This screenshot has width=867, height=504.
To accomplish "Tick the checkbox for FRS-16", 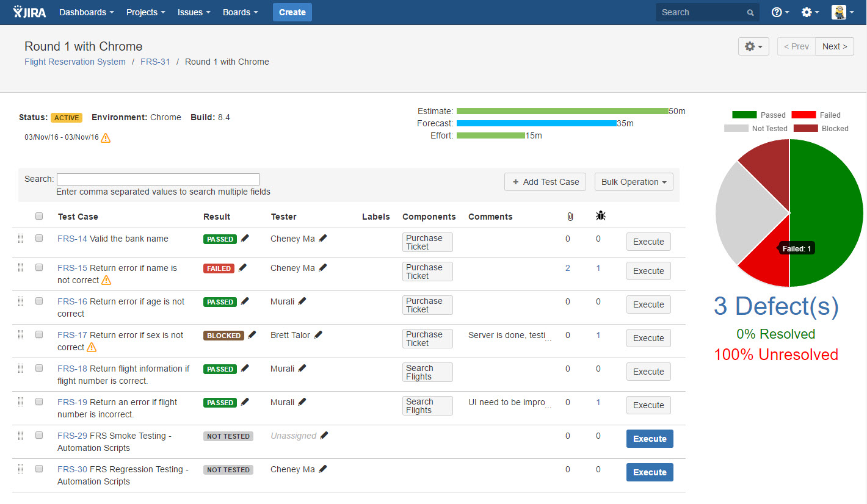I will click(x=39, y=301).
